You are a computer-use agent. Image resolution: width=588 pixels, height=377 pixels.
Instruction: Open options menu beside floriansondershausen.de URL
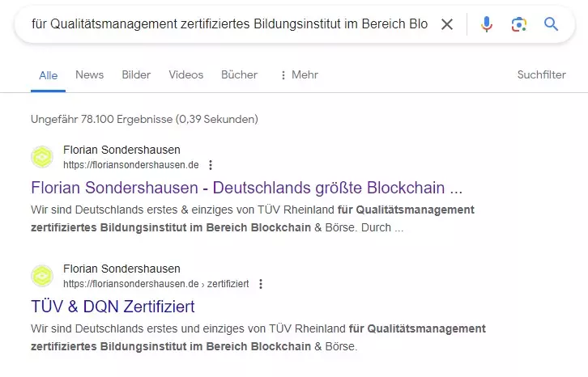tap(211, 165)
